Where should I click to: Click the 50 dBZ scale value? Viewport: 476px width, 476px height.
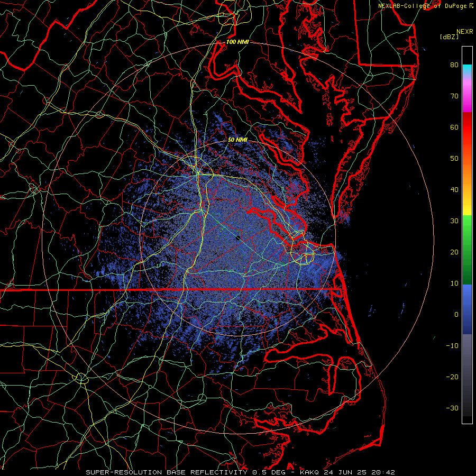pos(454,159)
